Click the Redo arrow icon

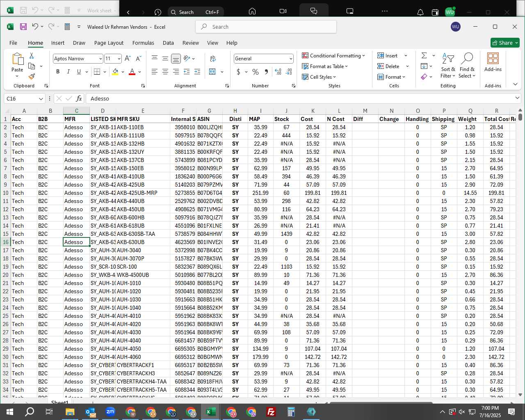[x=51, y=27]
